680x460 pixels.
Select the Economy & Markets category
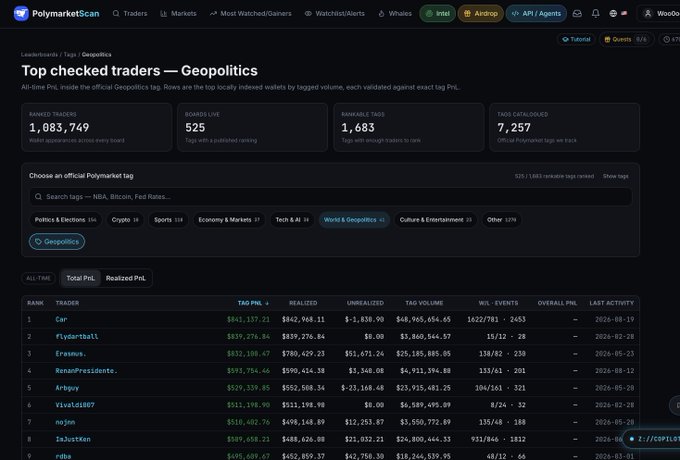(x=229, y=220)
